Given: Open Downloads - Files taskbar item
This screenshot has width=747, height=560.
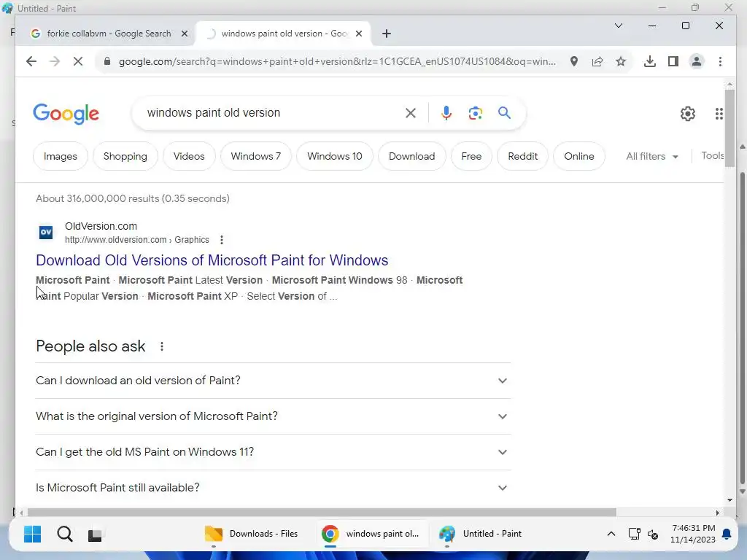Looking at the screenshot, I should [x=252, y=534].
